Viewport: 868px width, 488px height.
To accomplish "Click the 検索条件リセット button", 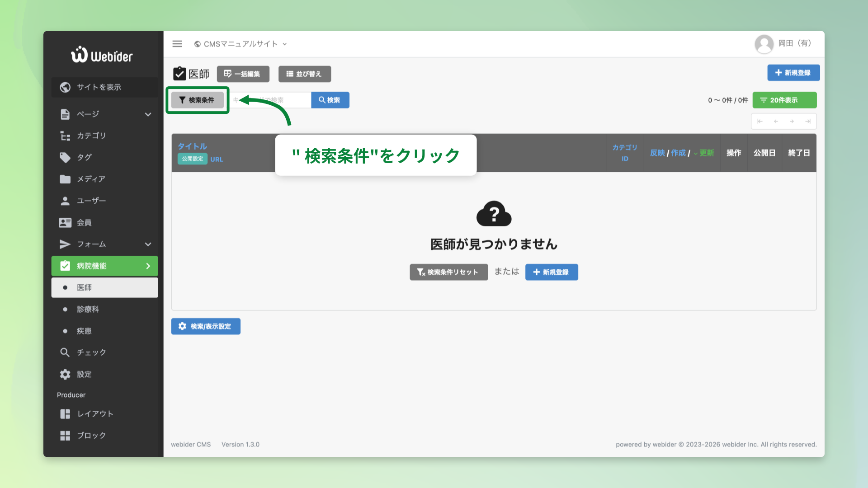I will (x=448, y=272).
